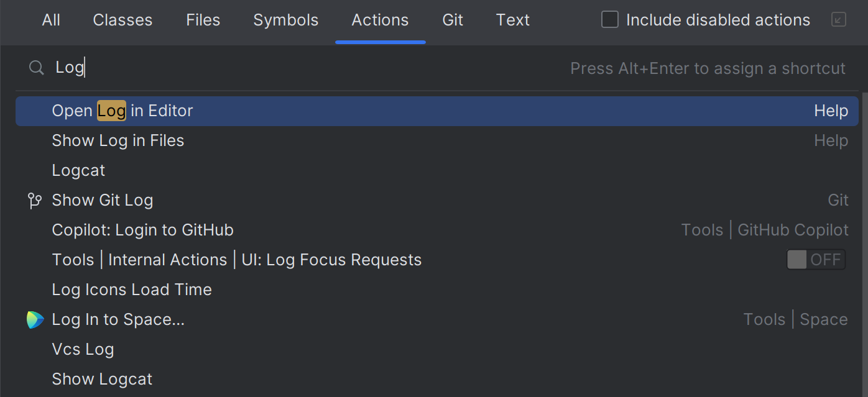Run the Logcat action
Screen dimensions: 868x397
(x=78, y=170)
